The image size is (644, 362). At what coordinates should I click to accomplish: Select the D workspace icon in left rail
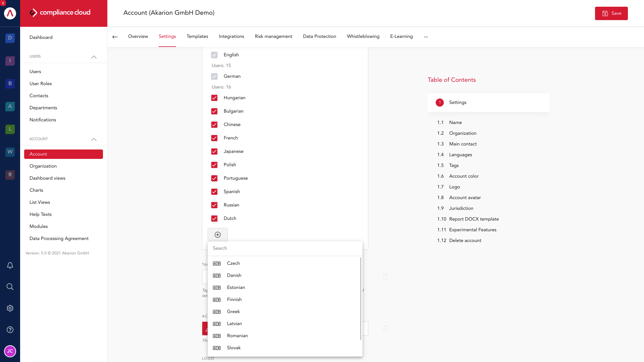click(10, 38)
